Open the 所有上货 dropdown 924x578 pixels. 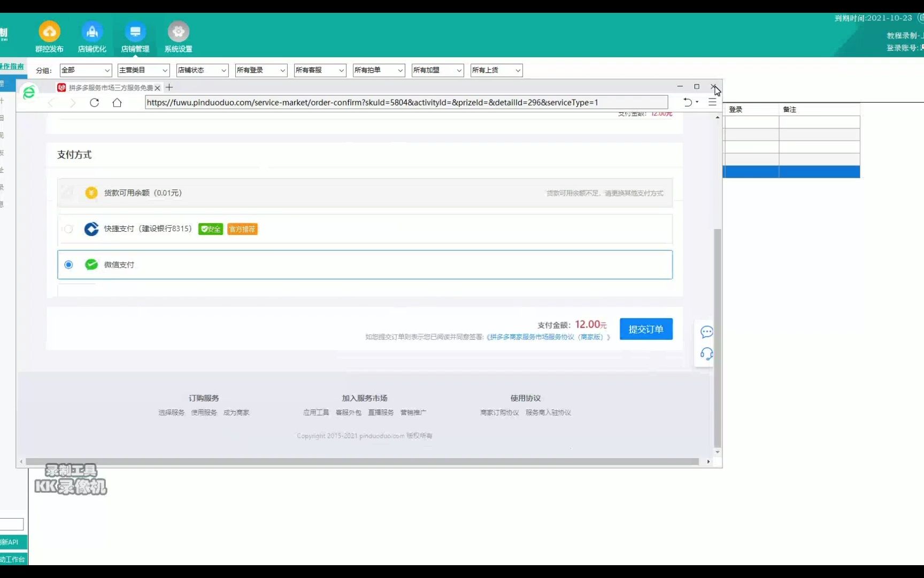(x=496, y=70)
